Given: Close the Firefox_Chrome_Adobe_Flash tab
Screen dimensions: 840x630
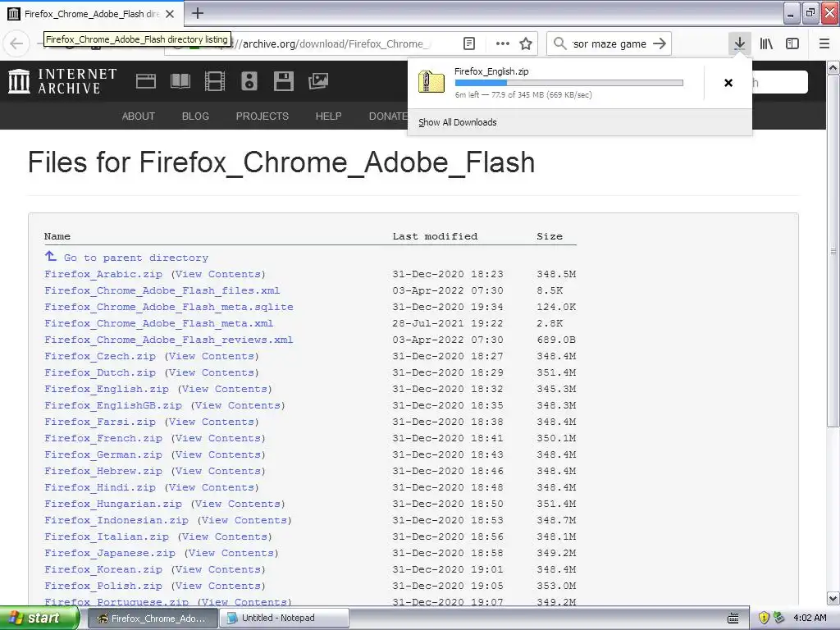Looking at the screenshot, I should point(170,14).
